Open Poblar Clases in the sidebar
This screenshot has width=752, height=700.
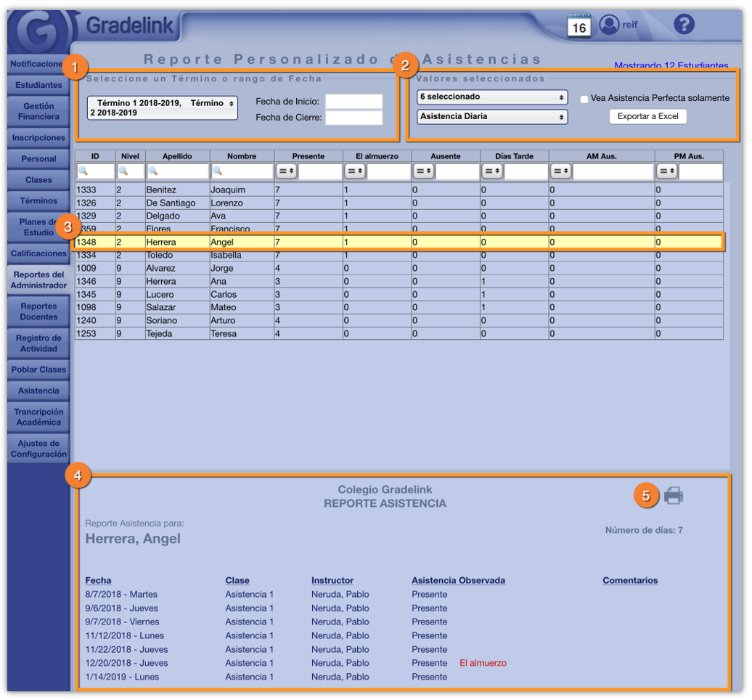38,370
